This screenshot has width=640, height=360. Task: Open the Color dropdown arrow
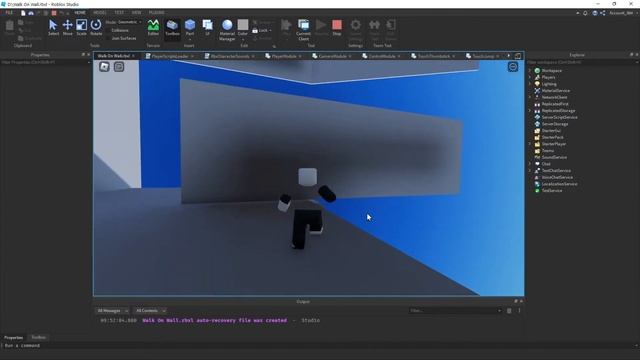243,40
